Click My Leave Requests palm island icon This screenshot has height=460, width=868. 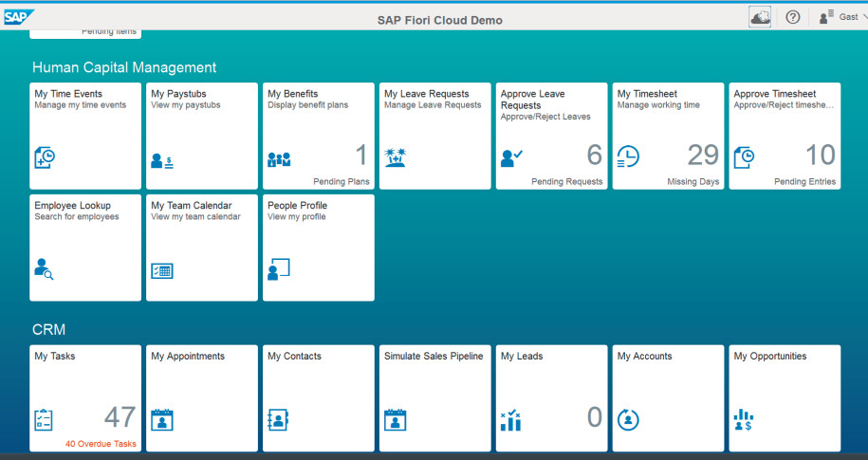[396, 157]
